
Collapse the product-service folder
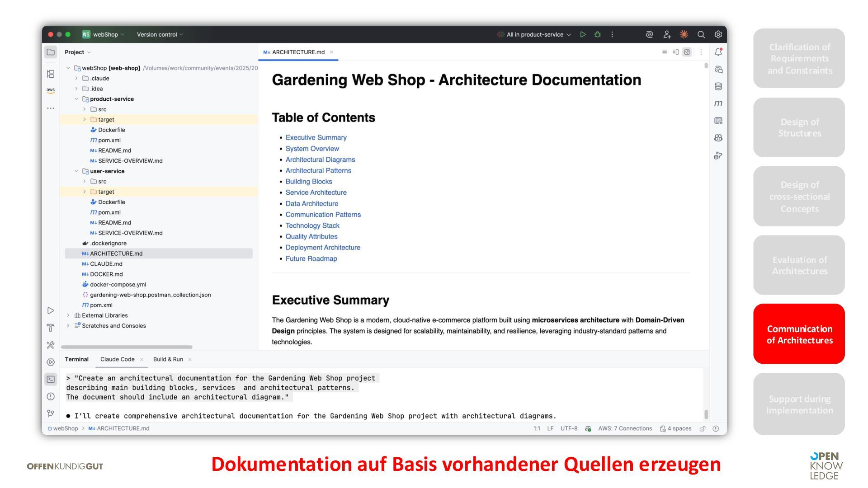(x=76, y=99)
